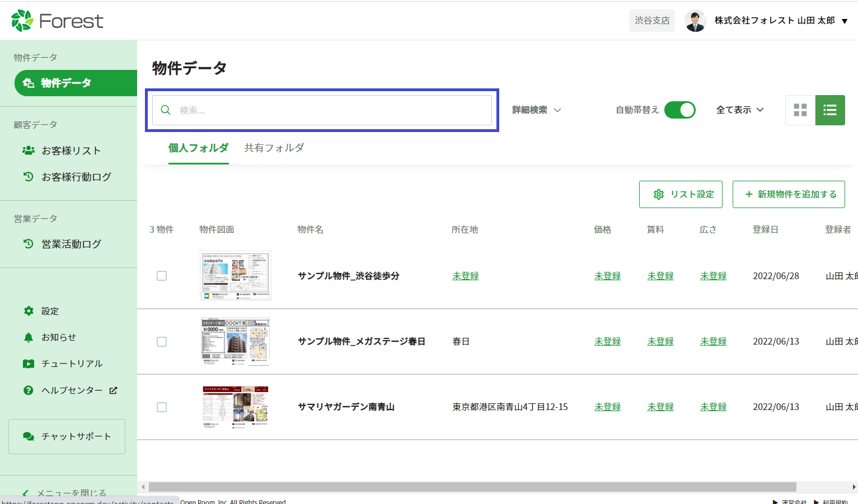Click the search magnifier icon
This screenshot has height=504, width=858.
click(x=166, y=110)
